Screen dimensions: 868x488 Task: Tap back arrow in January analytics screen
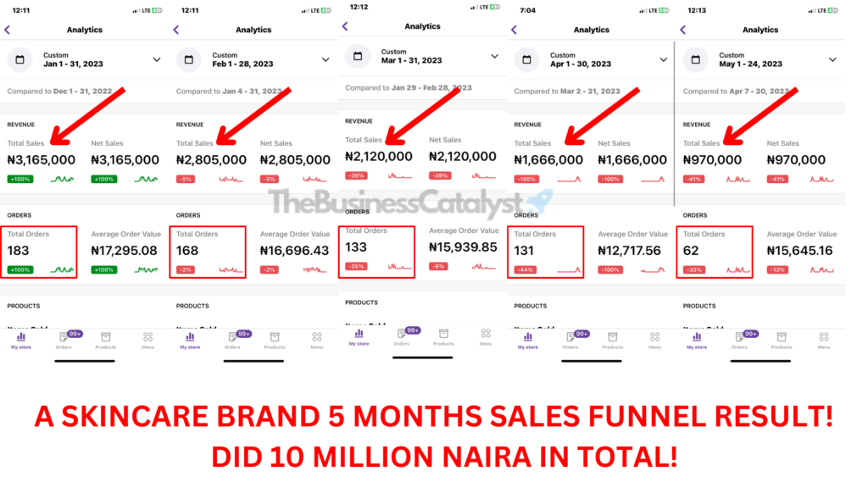pos(7,30)
